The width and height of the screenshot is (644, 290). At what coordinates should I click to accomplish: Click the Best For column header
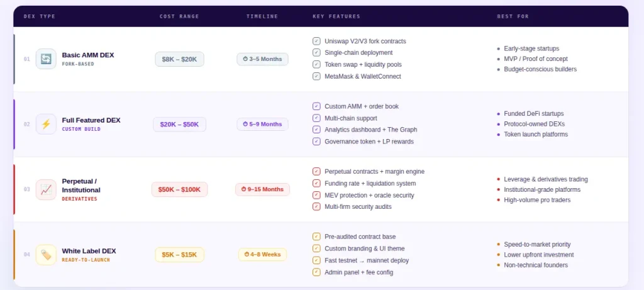coord(513,16)
